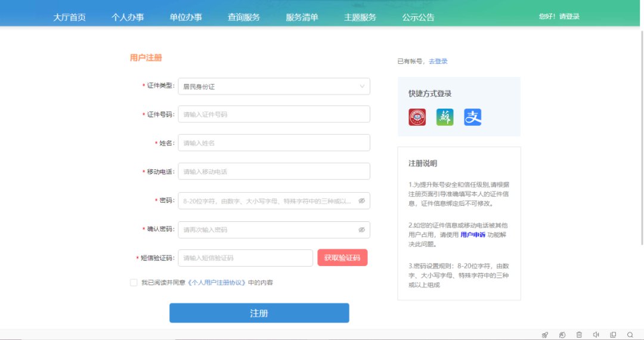The image size is (644, 340).
Task: Open the 证件类型 dropdown
Action: (274, 86)
